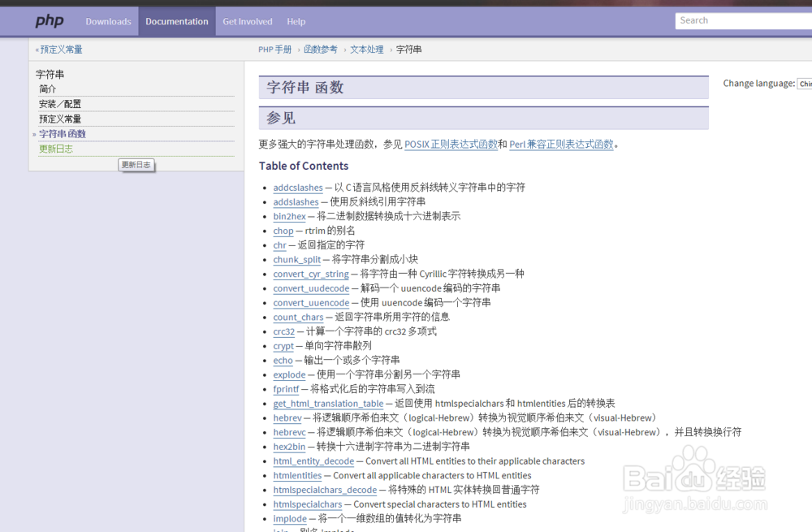The width and height of the screenshot is (812, 532).
Task: Open the addcslashes function page
Action: [x=297, y=188]
